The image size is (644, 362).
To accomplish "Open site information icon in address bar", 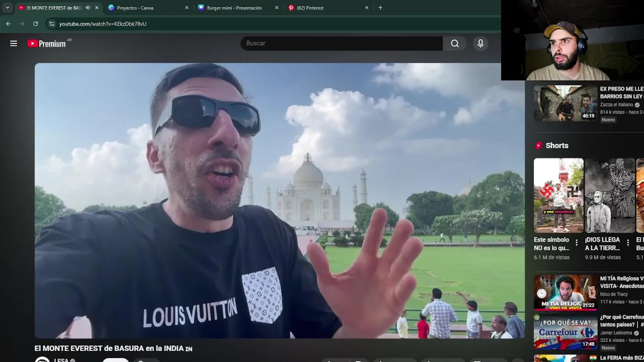I will tap(51, 24).
